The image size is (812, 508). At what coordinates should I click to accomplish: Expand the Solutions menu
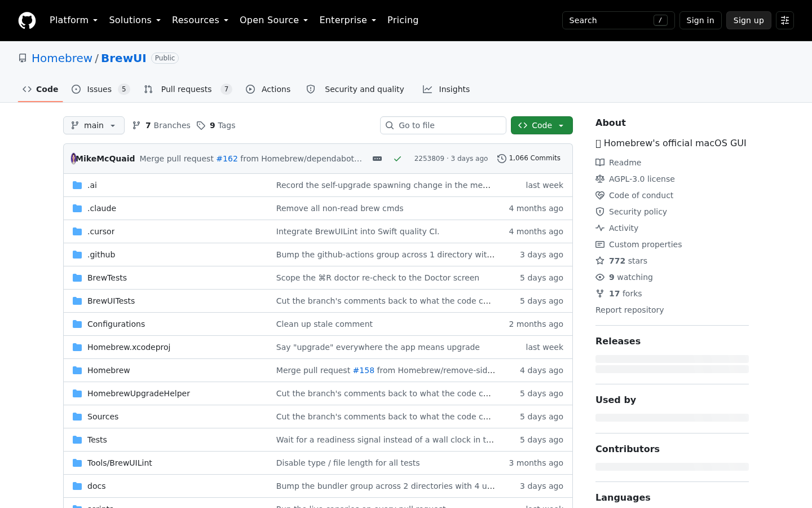tap(135, 20)
